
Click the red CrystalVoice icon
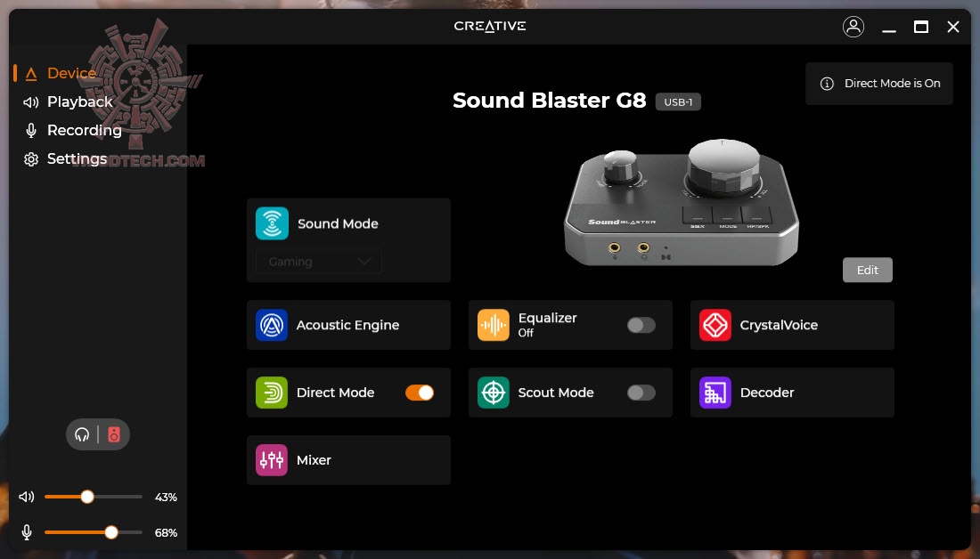(715, 325)
